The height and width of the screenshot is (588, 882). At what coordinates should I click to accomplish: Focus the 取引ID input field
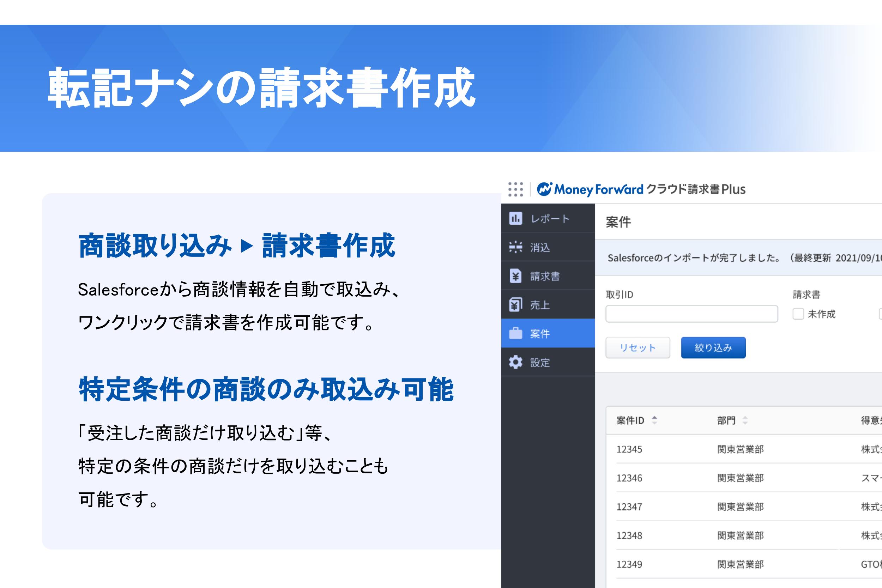(x=691, y=314)
